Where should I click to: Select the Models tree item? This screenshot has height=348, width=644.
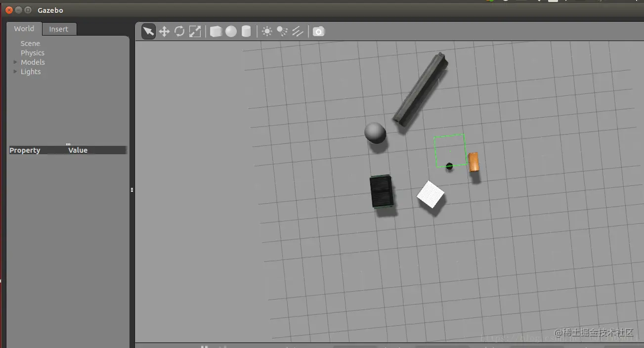[33, 62]
